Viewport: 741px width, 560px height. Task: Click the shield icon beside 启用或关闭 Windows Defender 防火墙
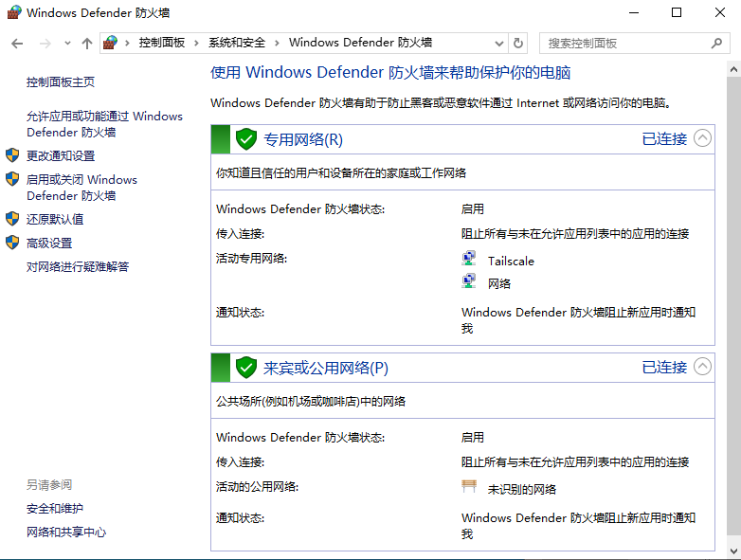pos(12,179)
